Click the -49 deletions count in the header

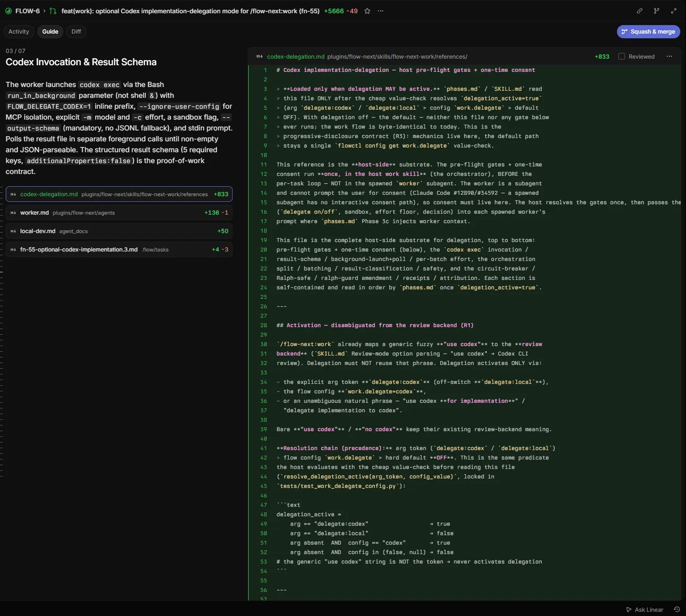pos(352,11)
